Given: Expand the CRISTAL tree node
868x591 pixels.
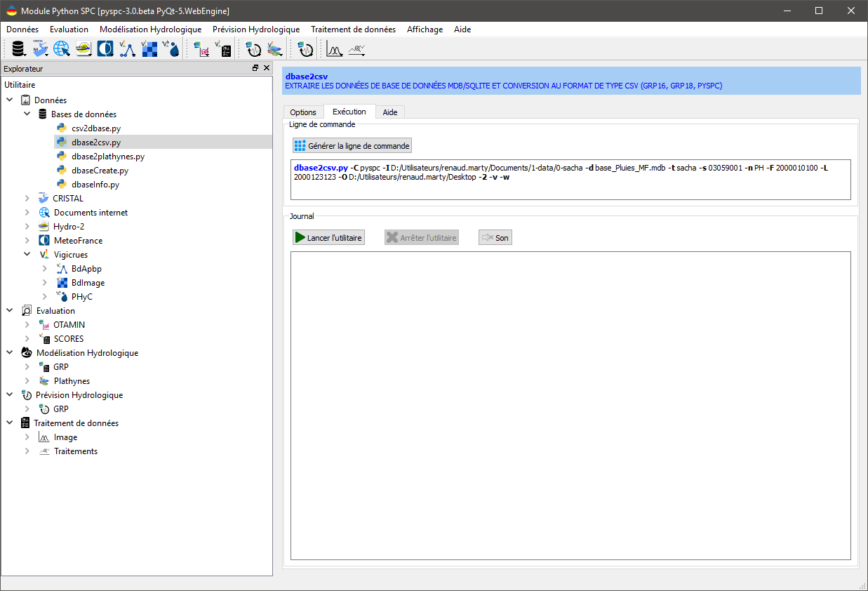Looking at the screenshot, I should coord(27,199).
